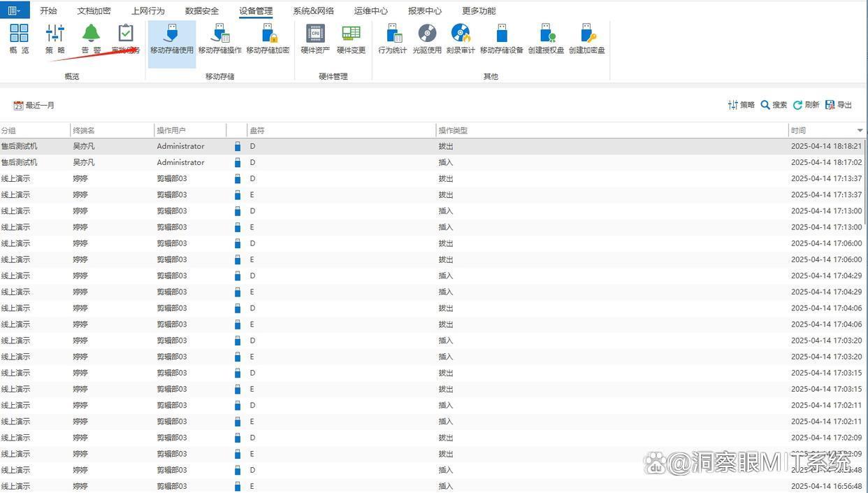Click the 创建授权盘 icon
The image size is (868, 493).
coord(547,39)
